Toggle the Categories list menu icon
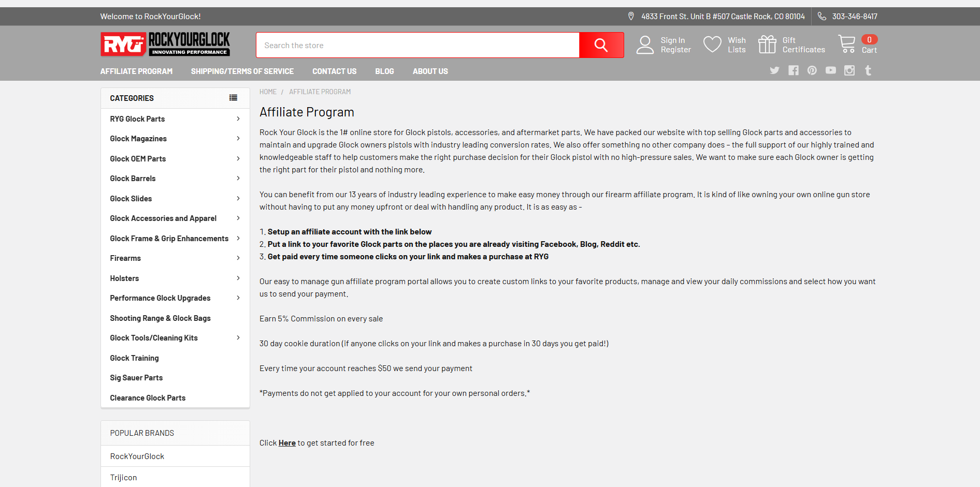Screen dimensions: 980x487 [x=233, y=98]
